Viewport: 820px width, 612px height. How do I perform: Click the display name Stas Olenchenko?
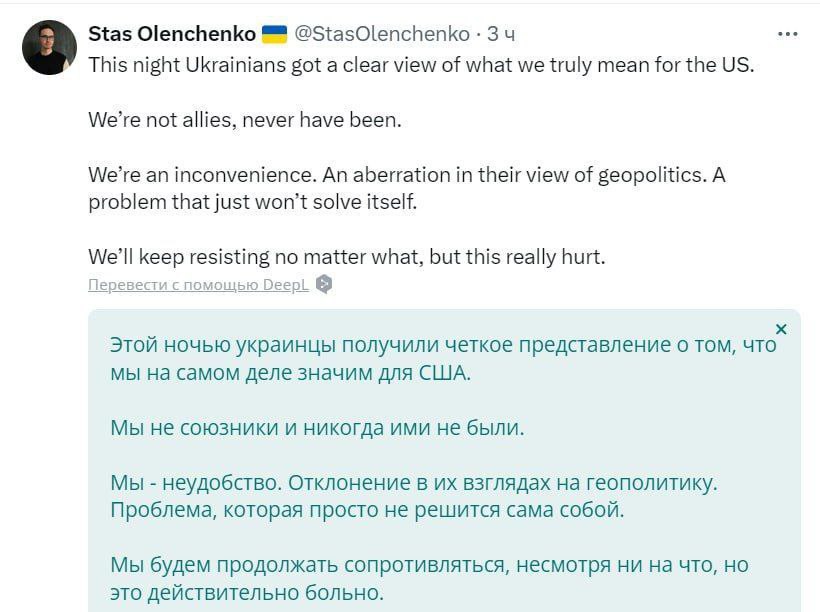[172, 34]
